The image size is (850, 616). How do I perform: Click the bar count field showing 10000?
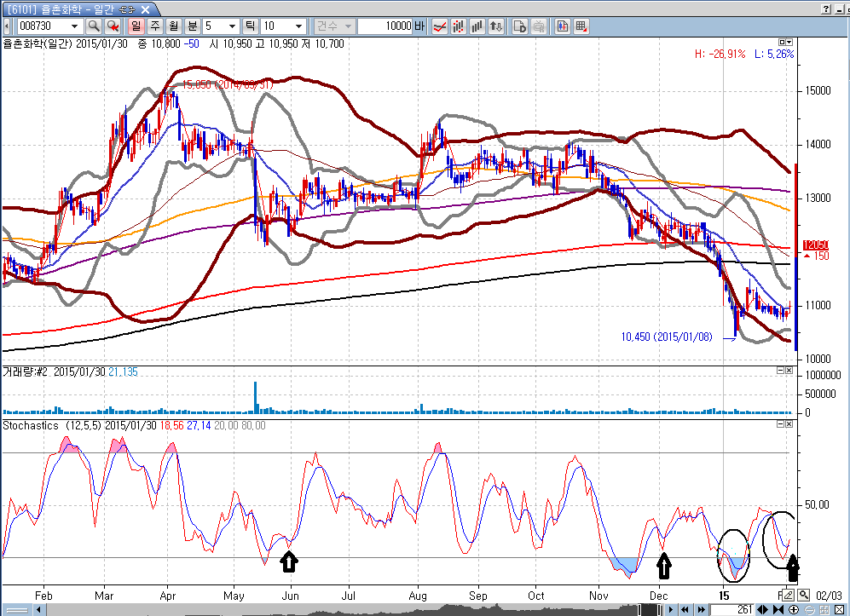click(385, 26)
